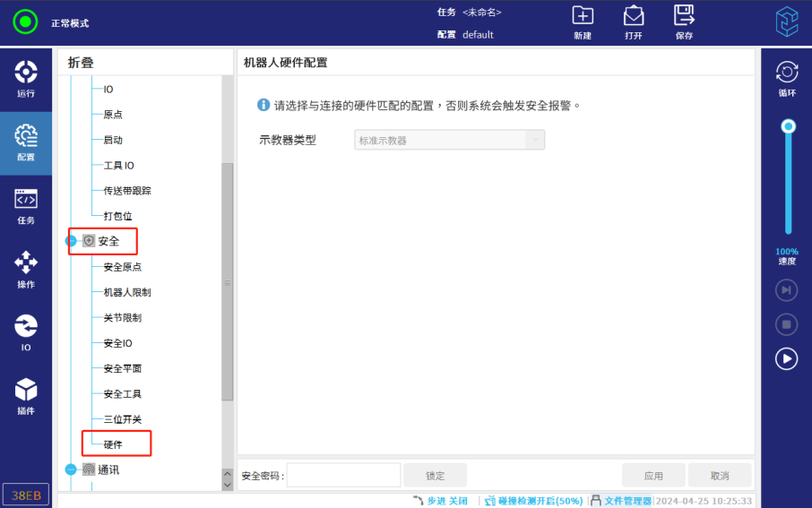Open the 插件 (Plugin) sidebar page
The image size is (812, 508).
point(26,397)
